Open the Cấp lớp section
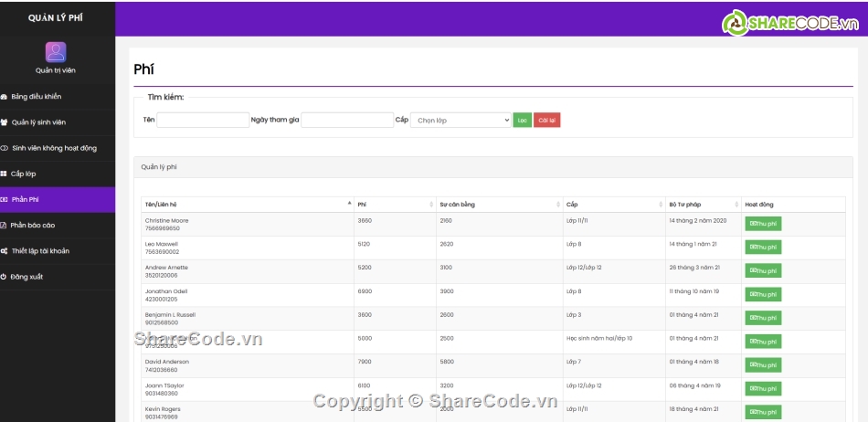The image size is (868, 422). [x=58, y=174]
